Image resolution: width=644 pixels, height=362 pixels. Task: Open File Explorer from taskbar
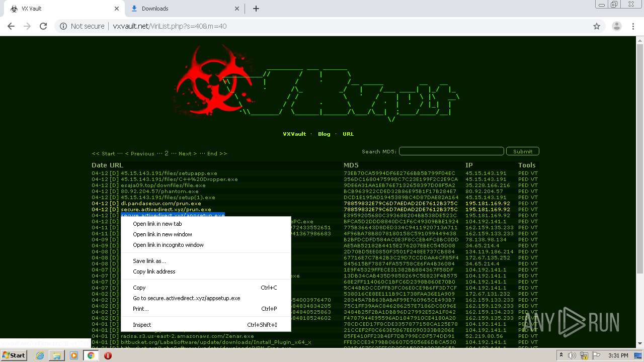tap(57, 355)
